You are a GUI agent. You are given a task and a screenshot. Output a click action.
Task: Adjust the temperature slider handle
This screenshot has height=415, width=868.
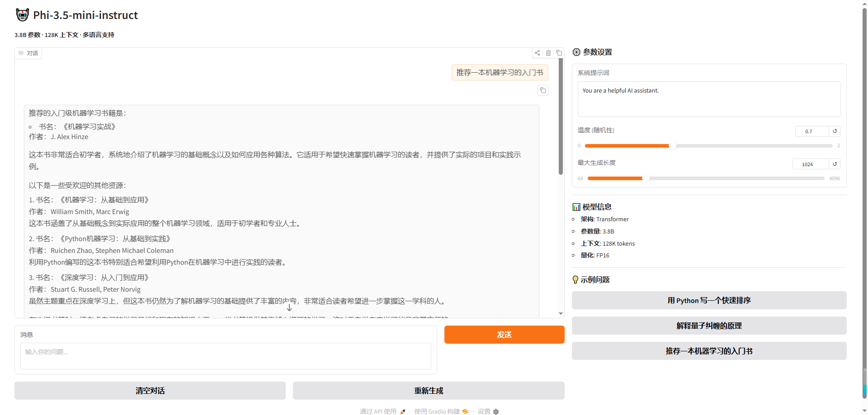tap(673, 145)
